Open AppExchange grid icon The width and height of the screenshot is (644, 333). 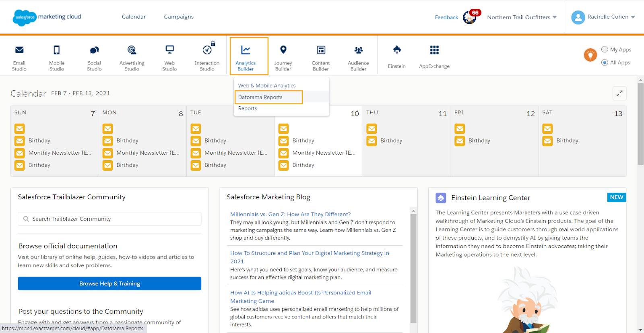(x=434, y=50)
